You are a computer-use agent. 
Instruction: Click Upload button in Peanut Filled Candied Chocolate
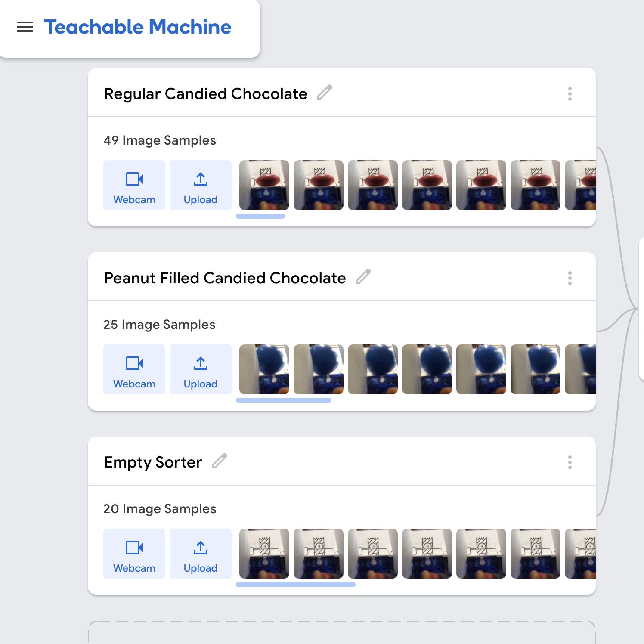201,369
